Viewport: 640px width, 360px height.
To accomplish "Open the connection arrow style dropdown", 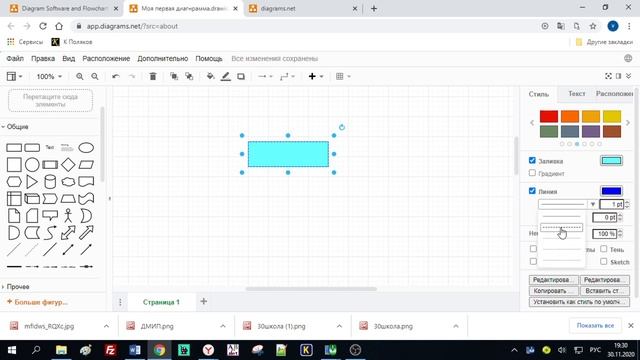I will click(x=265, y=76).
